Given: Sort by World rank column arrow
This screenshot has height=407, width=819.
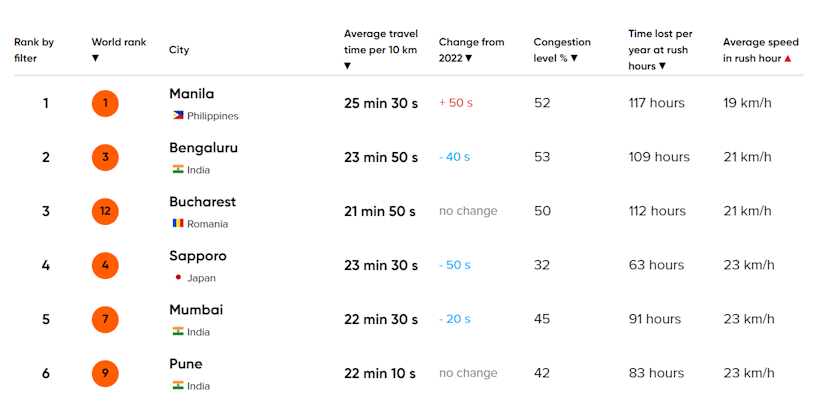Looking at the screenshot, I should click(95, 59).
